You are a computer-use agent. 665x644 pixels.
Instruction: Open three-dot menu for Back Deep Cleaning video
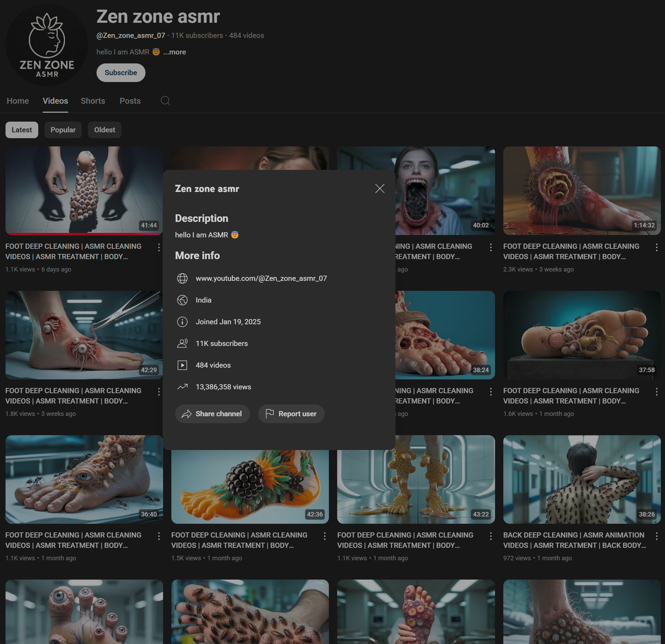(656, 536)
